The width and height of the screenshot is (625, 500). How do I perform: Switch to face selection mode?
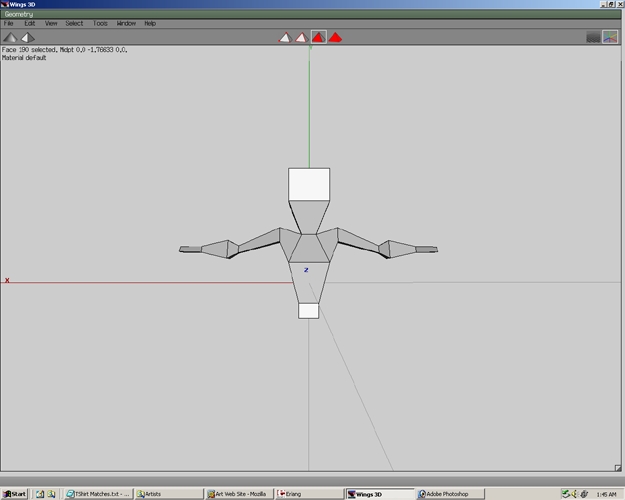coord(318,37)
